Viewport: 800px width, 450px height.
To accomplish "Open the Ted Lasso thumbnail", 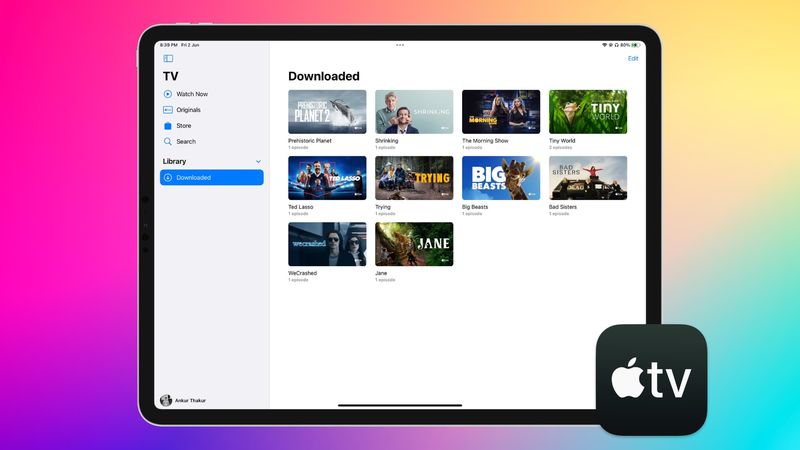I will (327, 178).
